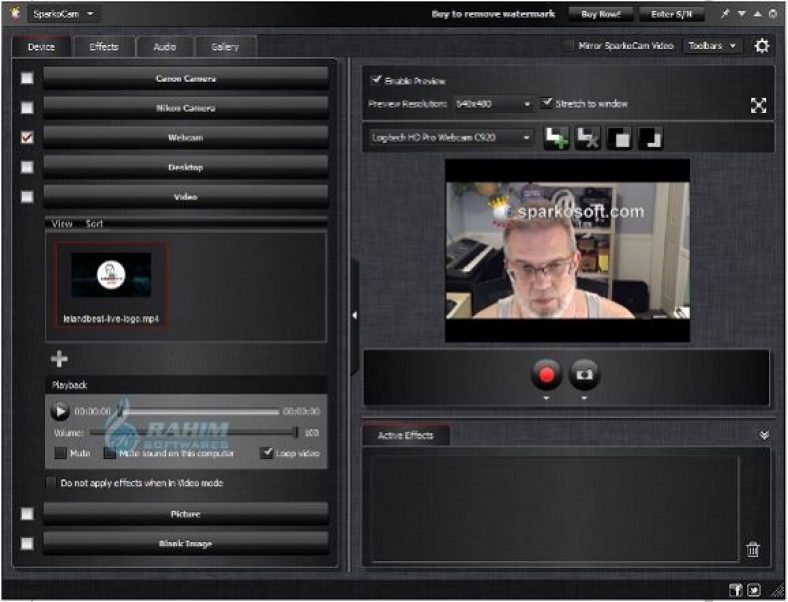Click the webcam preview video
This screenshot has width=788, height=602.
click(568, 250)
